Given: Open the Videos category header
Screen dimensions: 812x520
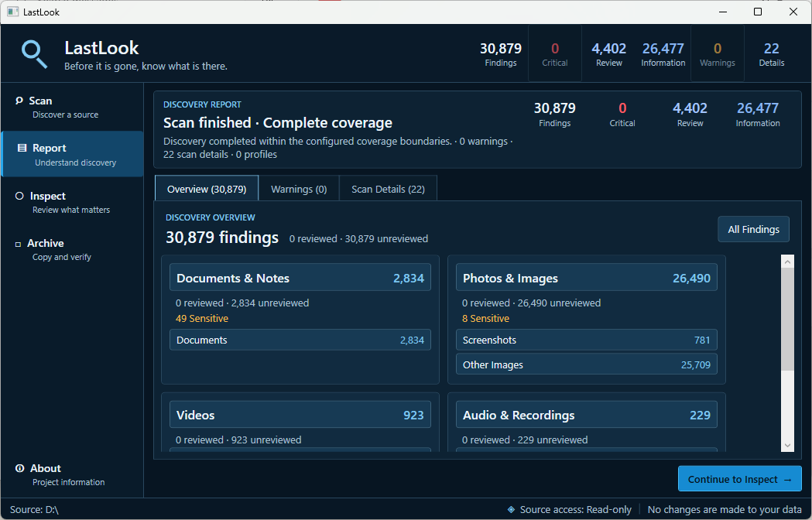Looking at the screenshot, I should coord(300,415).
